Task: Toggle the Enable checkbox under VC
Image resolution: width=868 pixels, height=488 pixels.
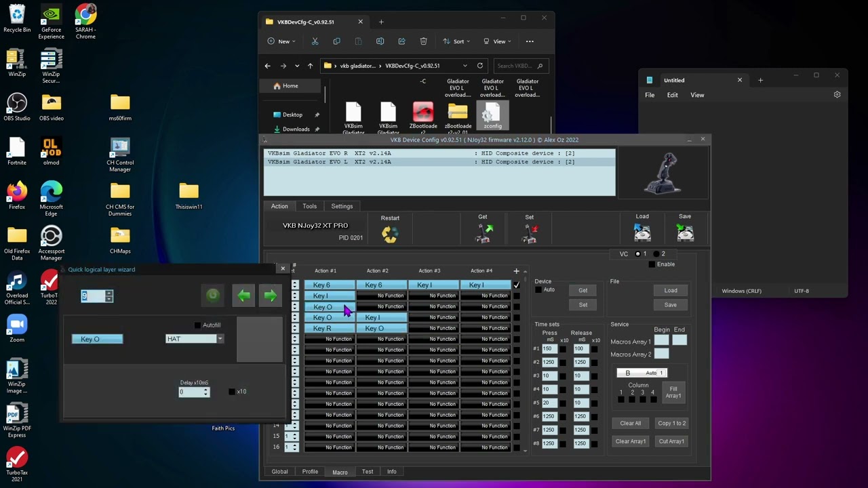Action: pos(652,264)
